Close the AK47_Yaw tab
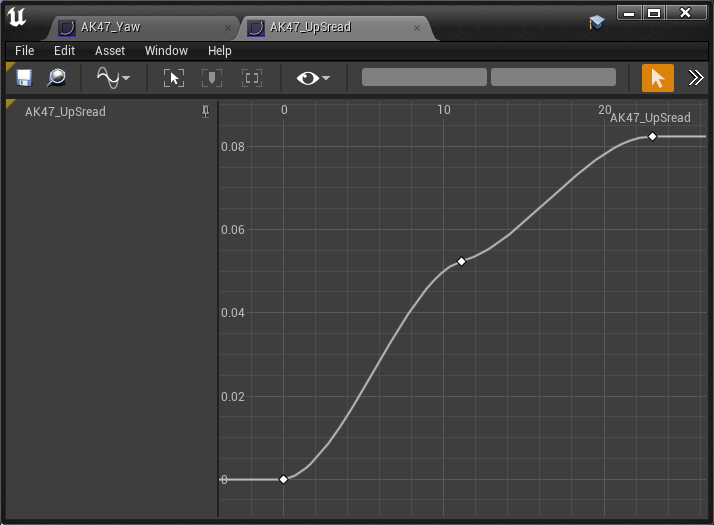This screenshot has width=714, height=525. click(x=228, y=28)
